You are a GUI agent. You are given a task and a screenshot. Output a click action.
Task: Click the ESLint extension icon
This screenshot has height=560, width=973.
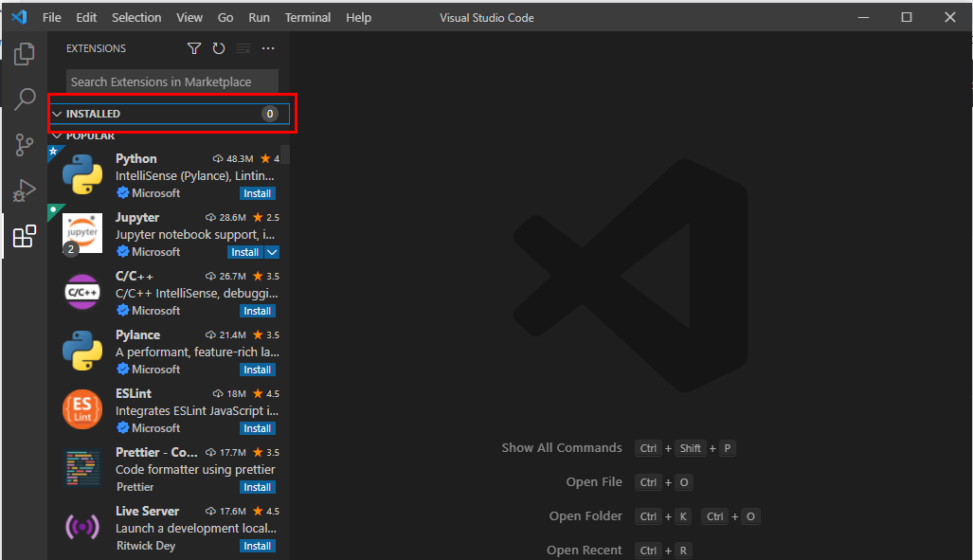82,409
